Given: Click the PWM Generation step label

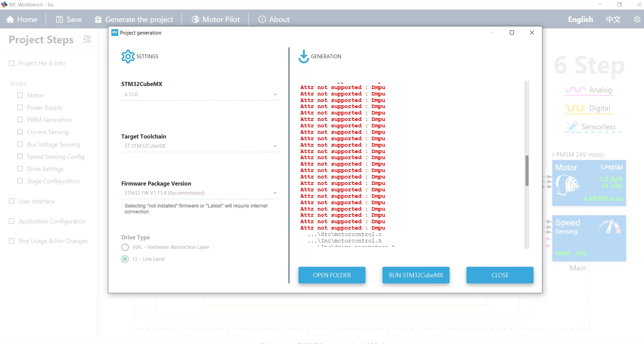Looking at the screenshot, I should 49,120.
